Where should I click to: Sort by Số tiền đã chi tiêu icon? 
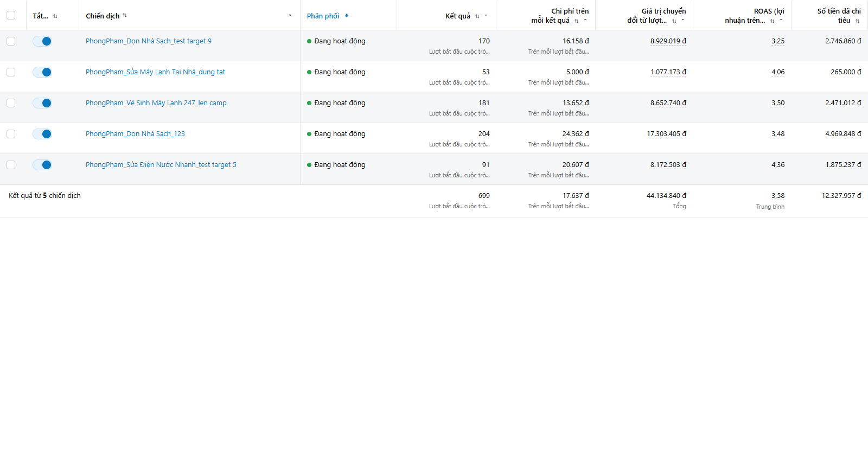coord(858,21)
